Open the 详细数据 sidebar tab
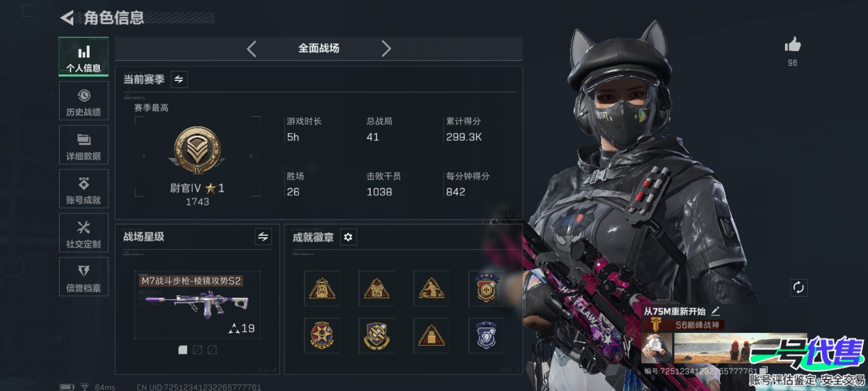 point(84,145)
